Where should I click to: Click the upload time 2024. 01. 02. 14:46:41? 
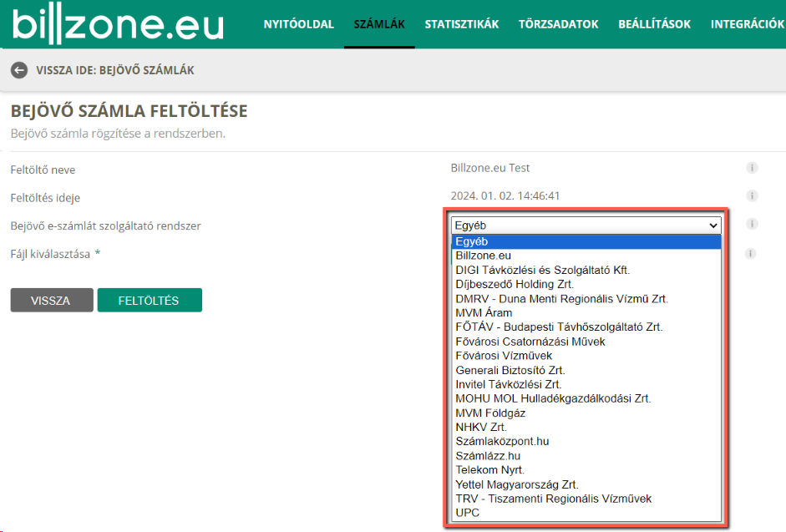[505, 196]
